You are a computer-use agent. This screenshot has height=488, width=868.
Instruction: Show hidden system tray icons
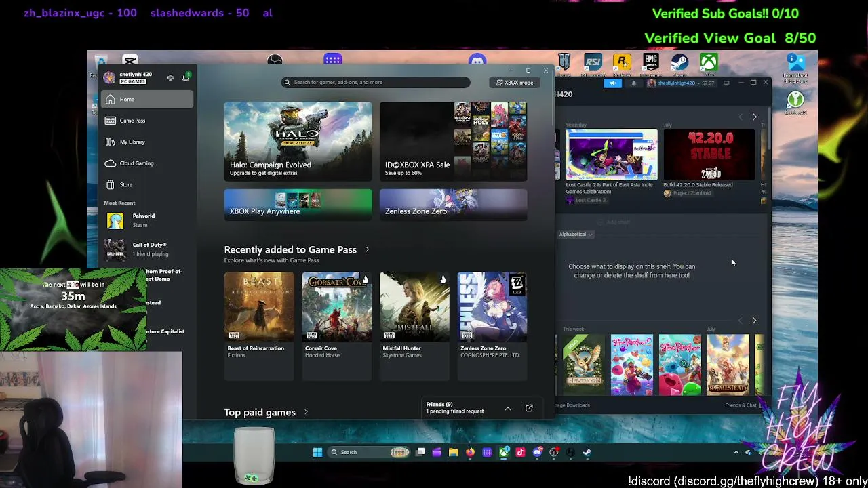pos(736,452)
